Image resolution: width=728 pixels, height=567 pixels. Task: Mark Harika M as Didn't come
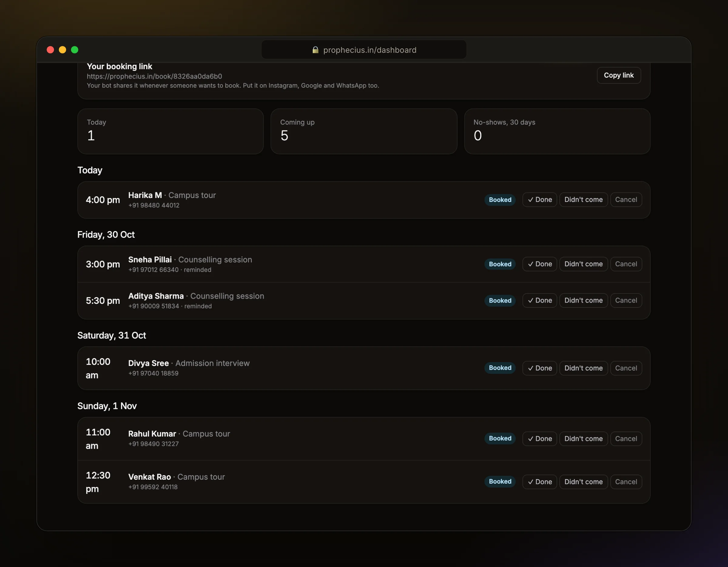pyautogui.click(x=583, y=200)
